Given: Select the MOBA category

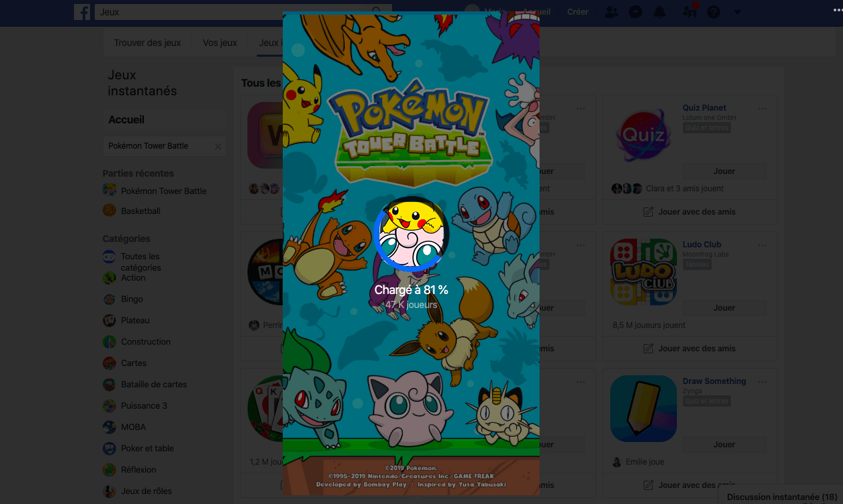Looking at the screenshot, I should (133, 427).
